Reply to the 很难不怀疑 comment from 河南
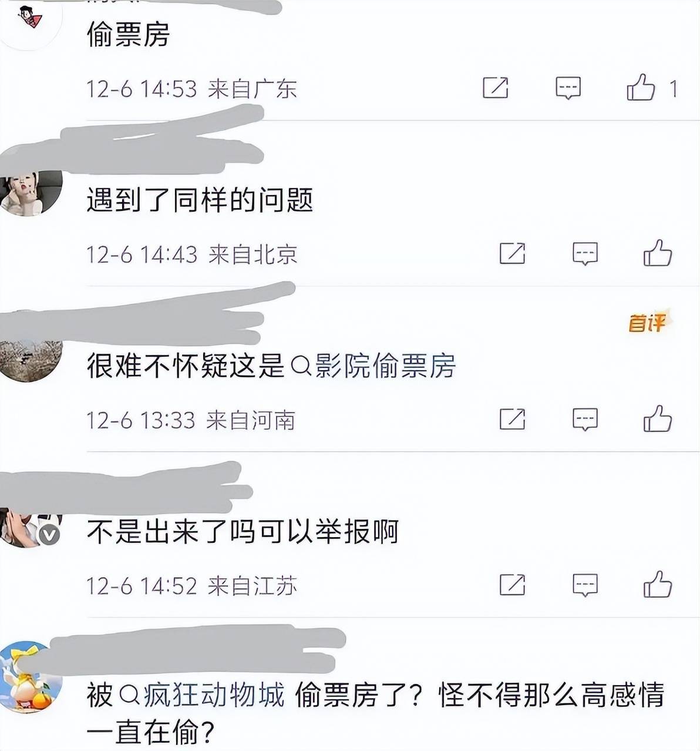This screenshot has height=751, width=700. tap(585, 420)
